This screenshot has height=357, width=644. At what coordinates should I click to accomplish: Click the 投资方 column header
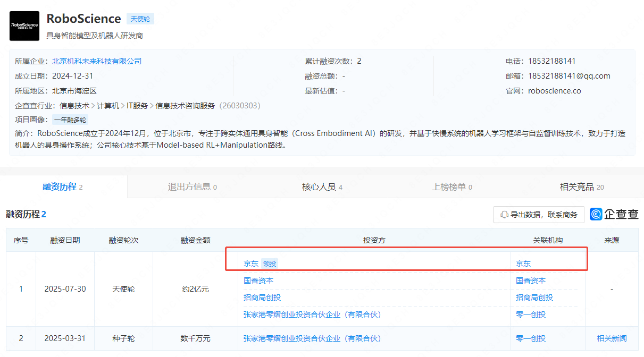[x=374, y=240]
